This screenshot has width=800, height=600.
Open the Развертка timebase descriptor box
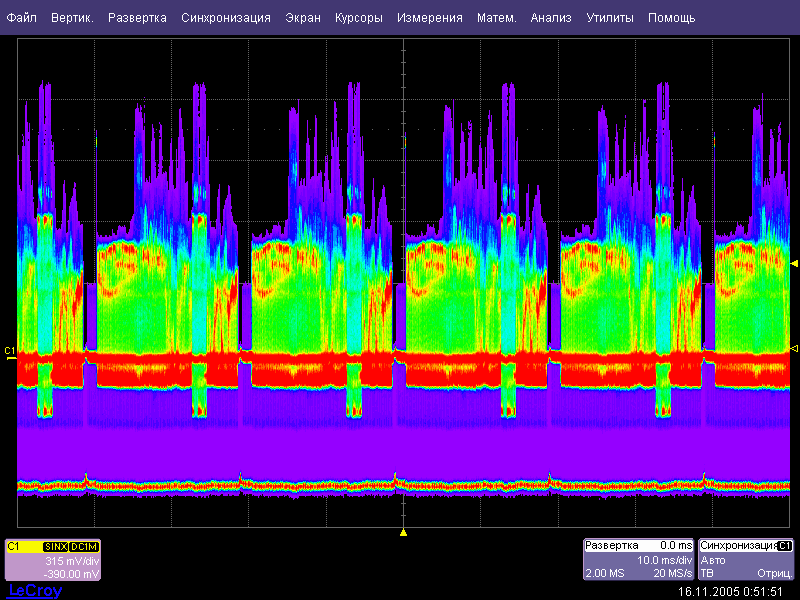[x=638, y=560]
